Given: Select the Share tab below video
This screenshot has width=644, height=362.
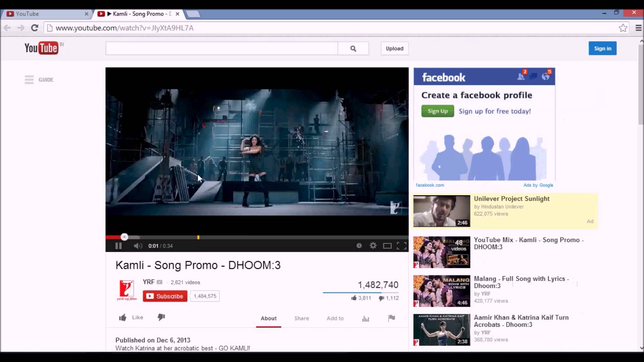Looking at the screenshot, I should click(x=301, y=318).
